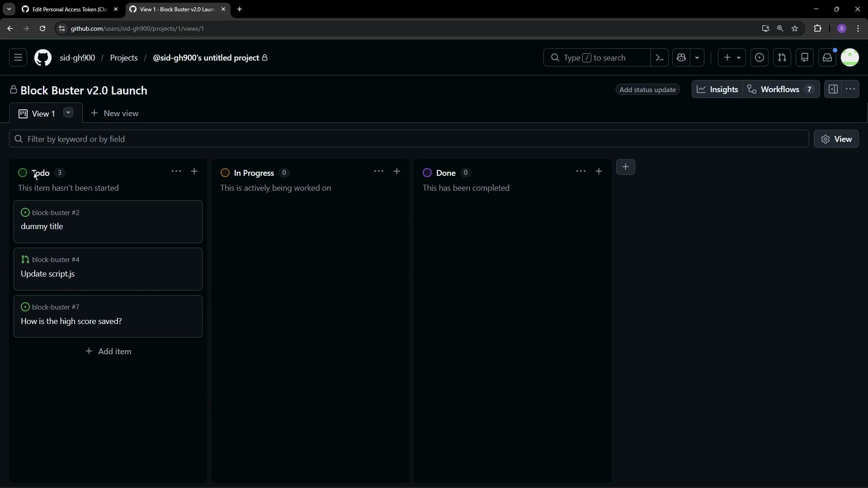Open project more options ellipsis menu
Image resolution: width=868 pixels, height=488 pixels.
pos(850,89)
